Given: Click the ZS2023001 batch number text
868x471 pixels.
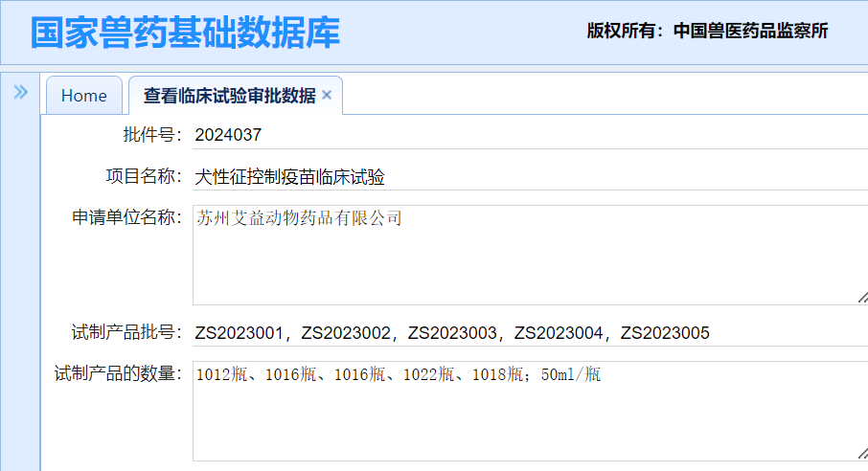Looking at the screenshot, I should point(239,333).
